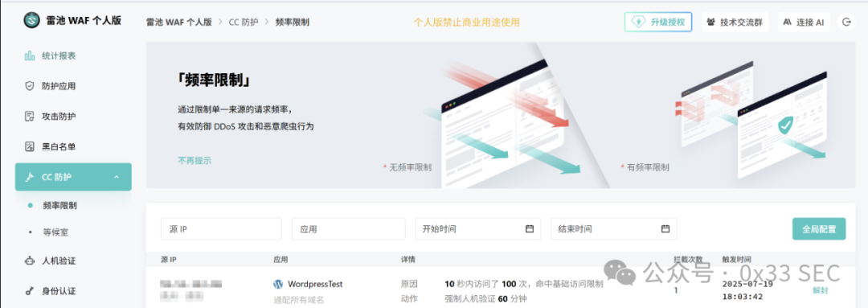
Task: Click the 升级授权 button
Action: click(658, 23)
